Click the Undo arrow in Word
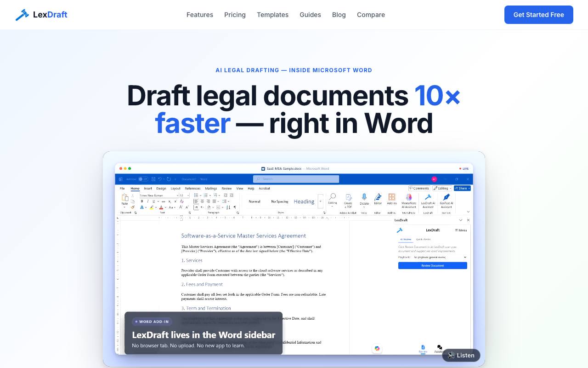This screenshot has height=368, width=588. point(159,179)
